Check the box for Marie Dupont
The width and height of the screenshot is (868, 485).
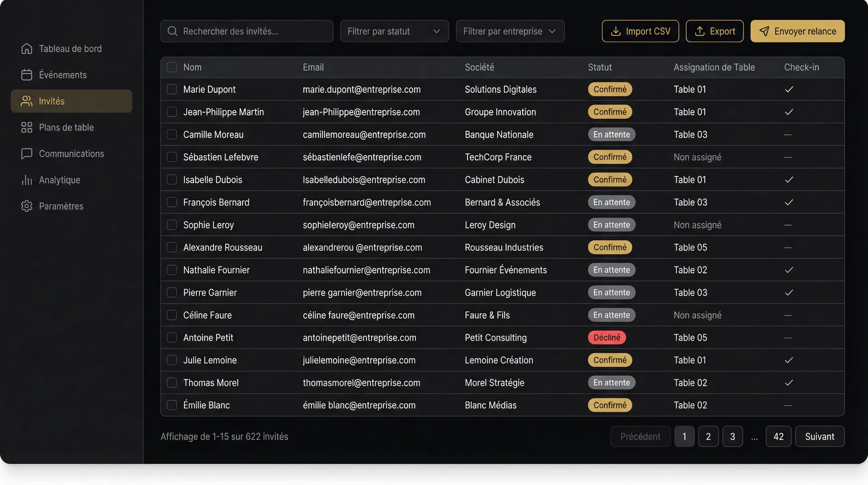tap(172, 90)
